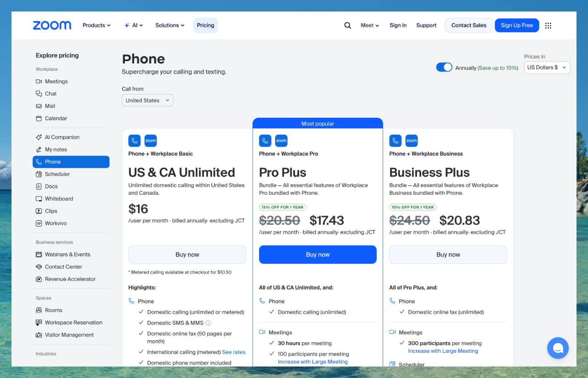Open Whiteboard in the sidebar
This screenshot has height=378, width=588.
(x=58, y=199)
